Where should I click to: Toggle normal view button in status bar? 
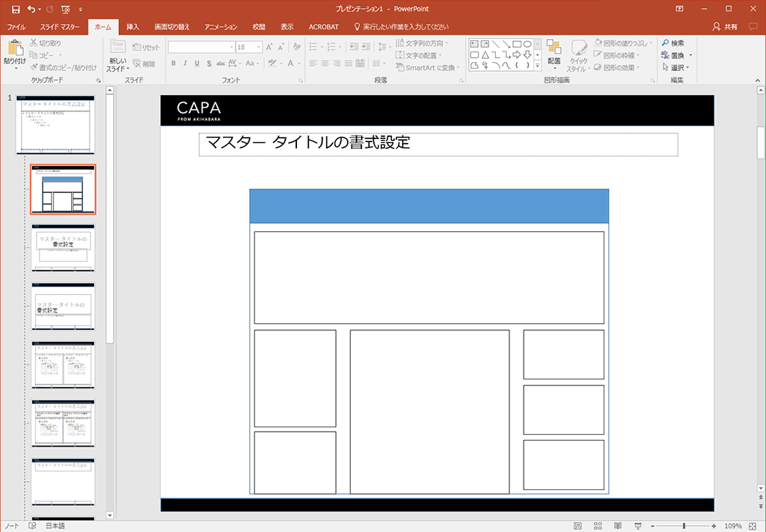[577, 526]
